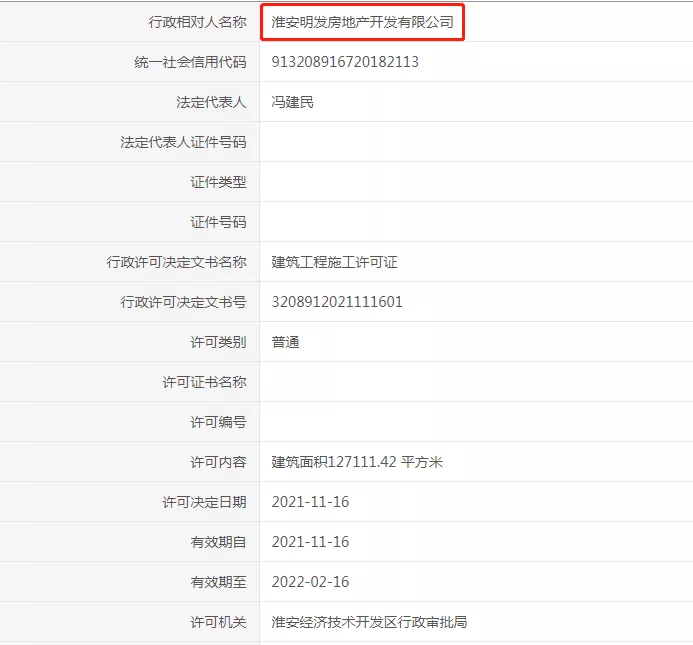The width and height of the screenshot is (693, 645).
Task: Click the label 证件类型
Action: tap(218, 182)
